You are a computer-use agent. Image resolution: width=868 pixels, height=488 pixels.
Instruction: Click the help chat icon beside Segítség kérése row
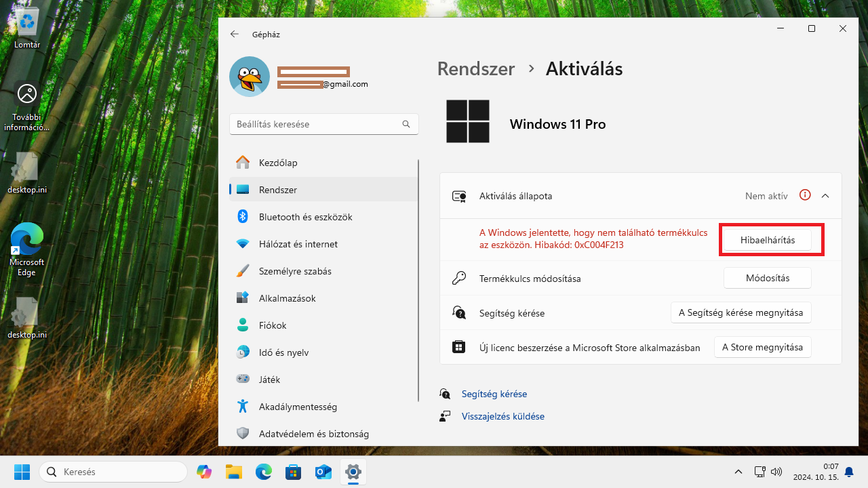click(x=459, y=313)
